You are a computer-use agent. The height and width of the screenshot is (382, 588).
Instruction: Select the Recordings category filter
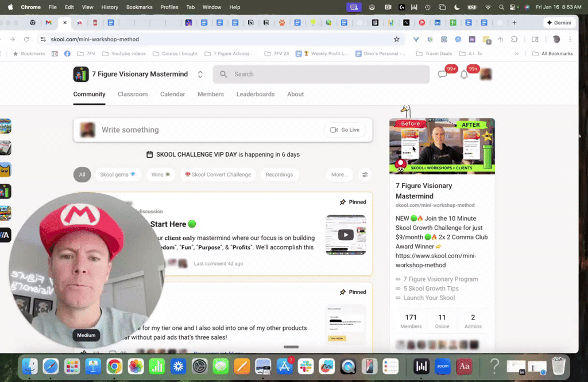tap(279, 174)
